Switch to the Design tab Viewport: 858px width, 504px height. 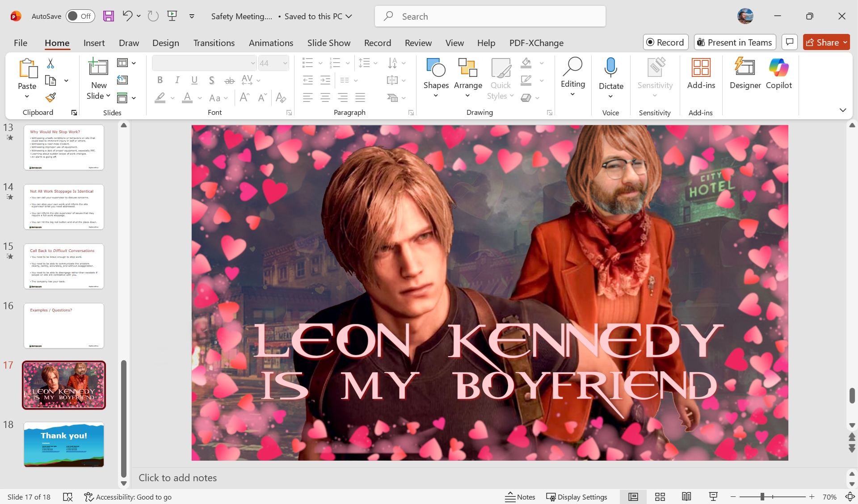(165, 43)
